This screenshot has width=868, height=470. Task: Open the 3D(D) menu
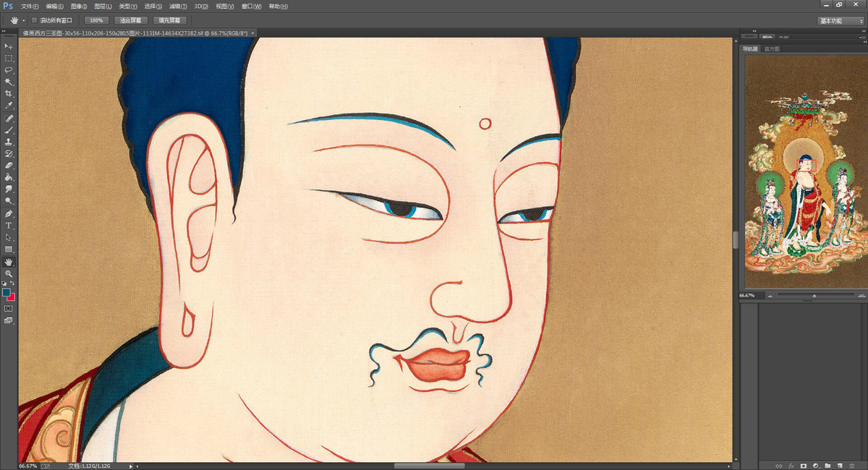201,6
